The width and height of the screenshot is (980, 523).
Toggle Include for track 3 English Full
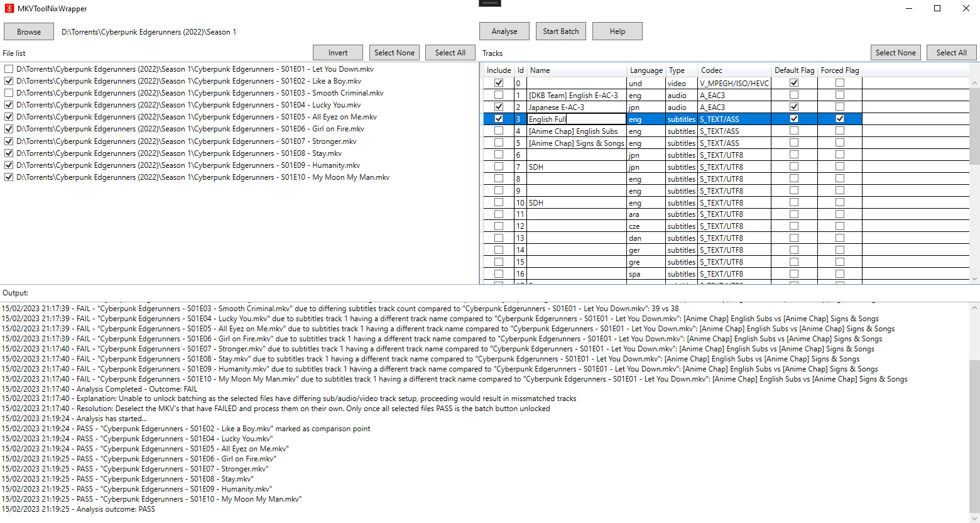(x=499, y=119)
